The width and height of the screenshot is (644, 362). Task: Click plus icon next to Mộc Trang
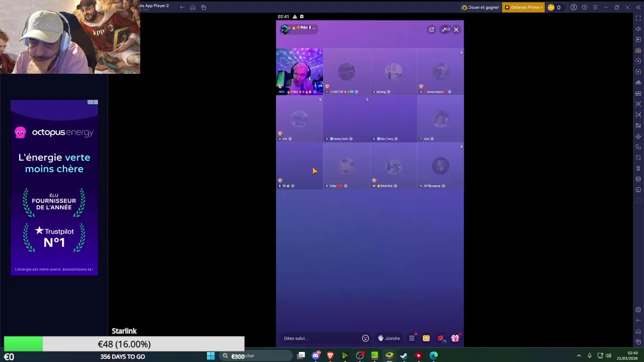tap(396, 139)
